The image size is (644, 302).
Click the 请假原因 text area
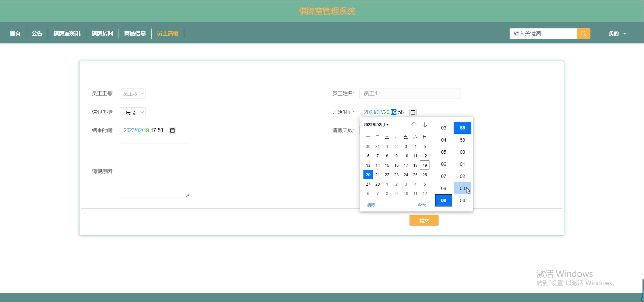155,171
